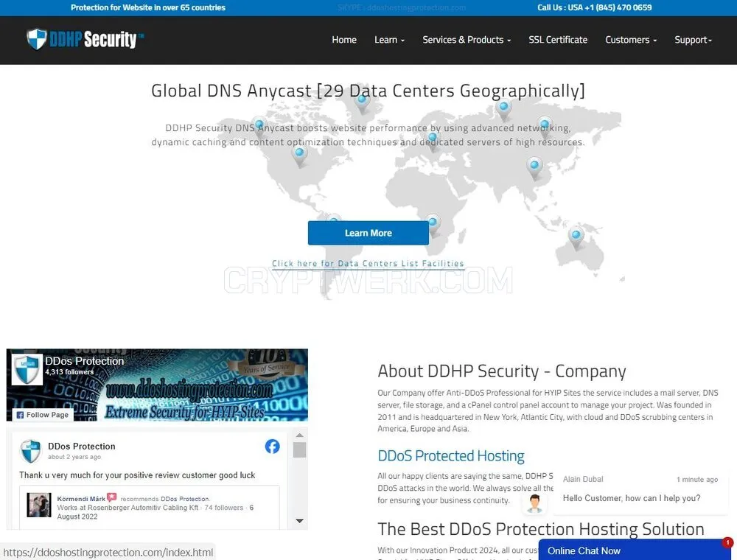Click the 'About DDHP Security - Company' heading

(501, 371)
